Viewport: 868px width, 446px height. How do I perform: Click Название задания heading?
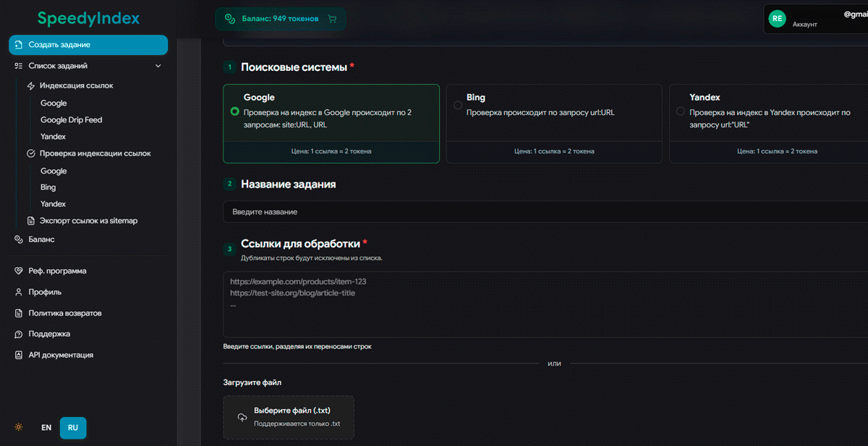288,185
